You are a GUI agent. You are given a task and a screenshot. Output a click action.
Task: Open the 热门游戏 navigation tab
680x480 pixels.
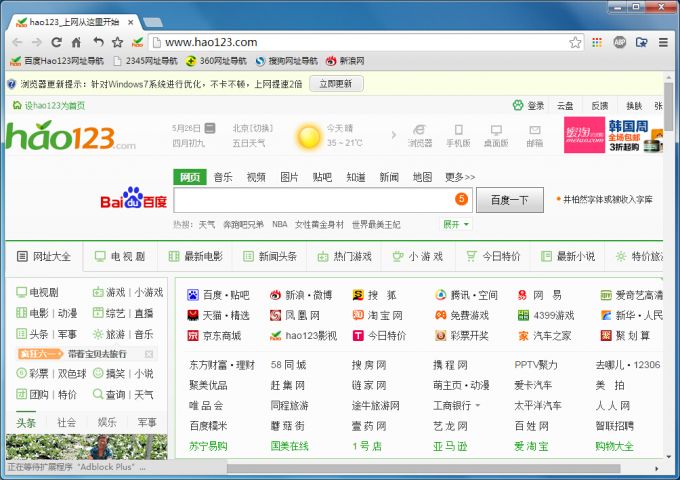tap(344, 256)
